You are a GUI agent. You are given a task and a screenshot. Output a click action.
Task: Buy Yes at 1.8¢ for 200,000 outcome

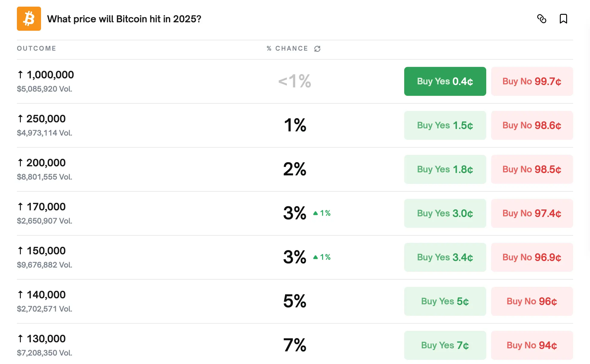[445, 169]
